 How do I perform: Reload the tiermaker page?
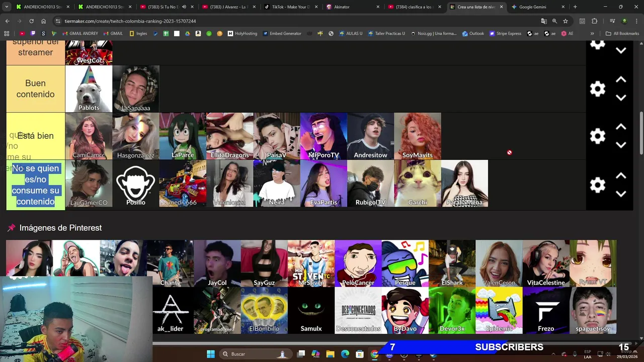click(x=31, y=21)
